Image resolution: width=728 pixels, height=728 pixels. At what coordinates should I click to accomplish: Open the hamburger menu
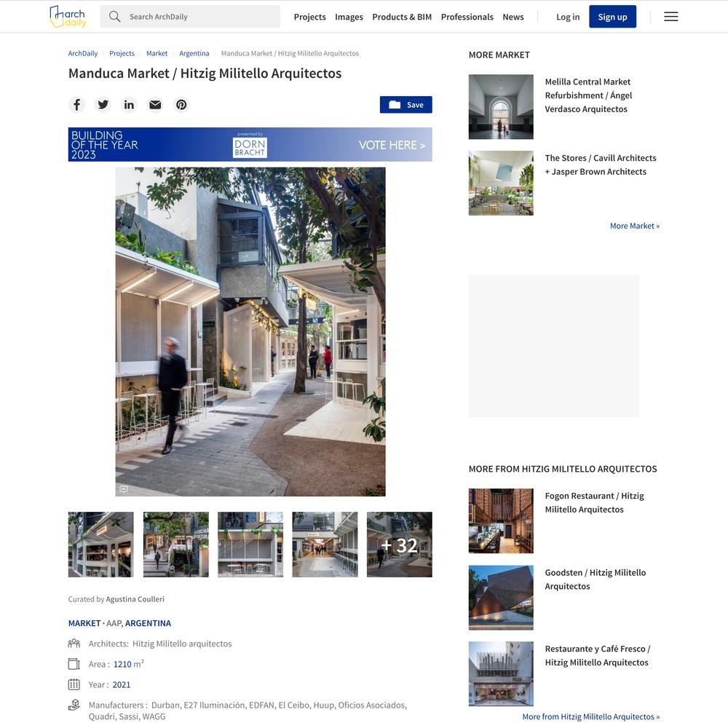[x=670, y=17]
